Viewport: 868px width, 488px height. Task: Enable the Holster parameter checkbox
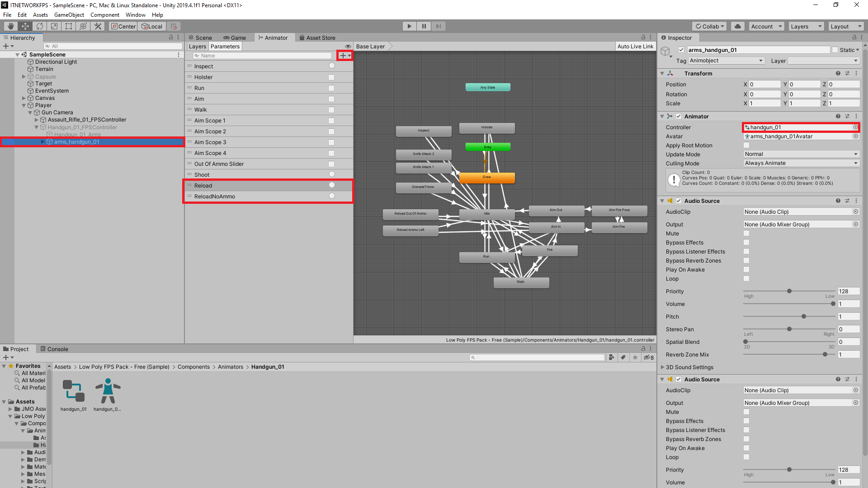[x=331, y=77]
